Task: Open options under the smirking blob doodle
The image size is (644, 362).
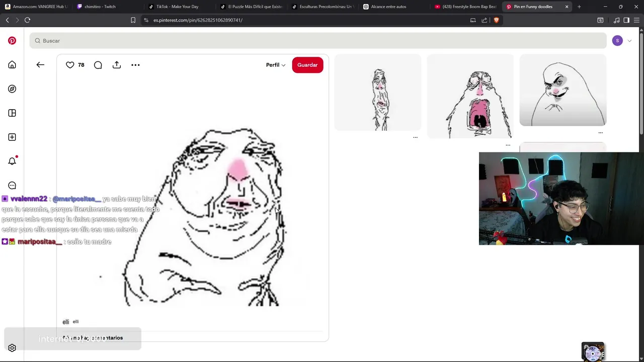Action: click(x=600, y=133)
